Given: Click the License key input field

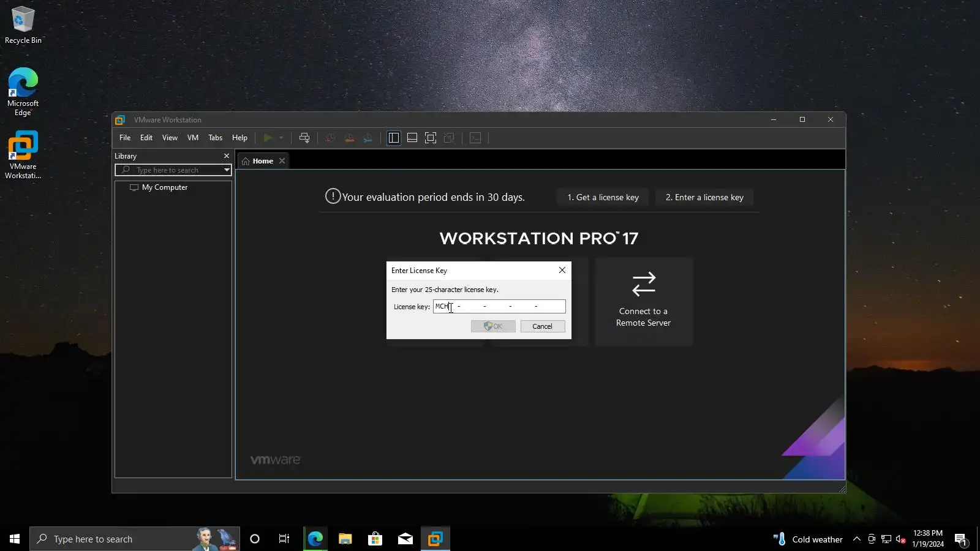Looking at the screenshot, I should [499, 306].
